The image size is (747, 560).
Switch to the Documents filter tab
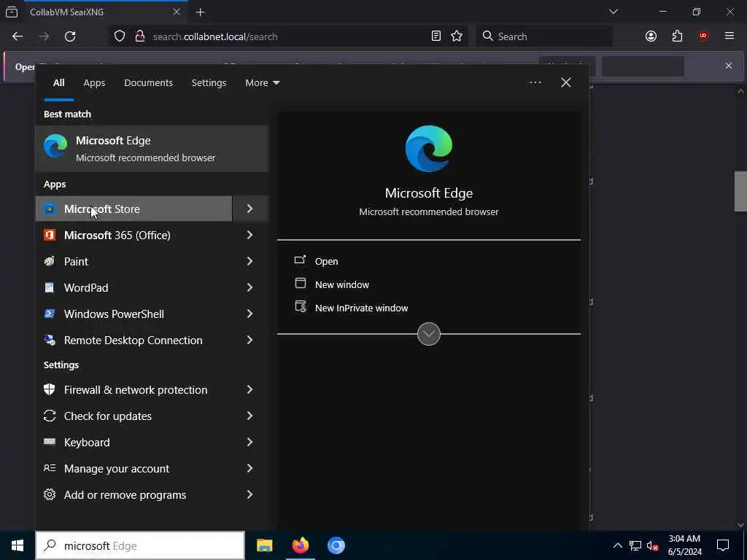148,83
